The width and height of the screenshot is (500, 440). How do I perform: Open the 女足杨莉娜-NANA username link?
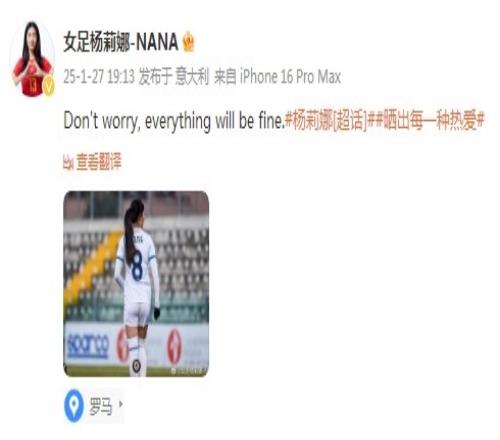click(x=121, y=42)
